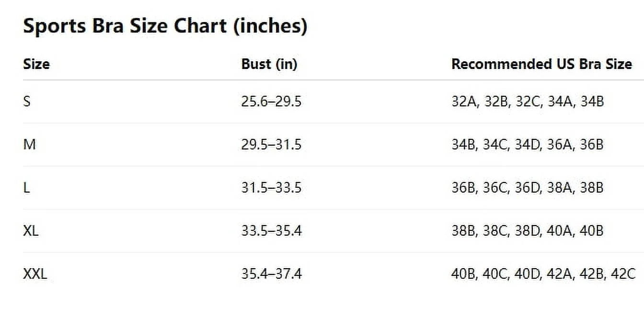644x318 pixels.
Task: Click the 29.5–31.5 bust measurement
Action: click(271, 145)
